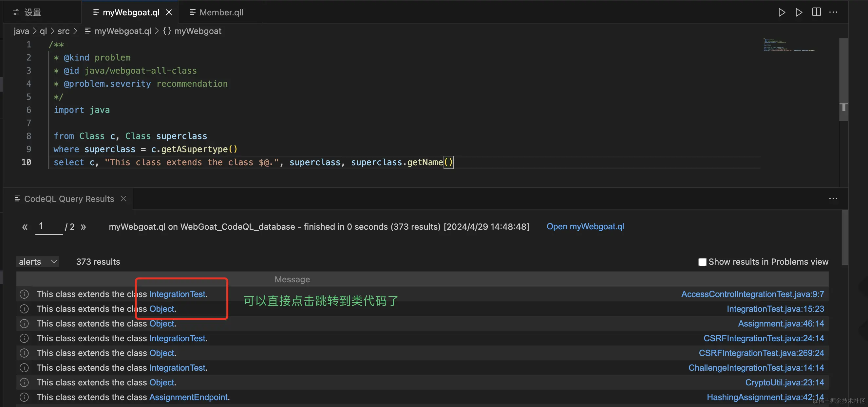The image size is (868, 407).
Task: Expand breadcrumb chevron after ql
Action: (52, 31)
